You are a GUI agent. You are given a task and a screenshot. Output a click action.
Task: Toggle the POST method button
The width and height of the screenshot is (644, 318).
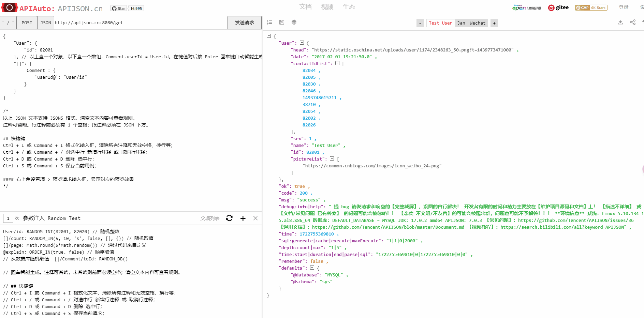[x=27, y=23]
